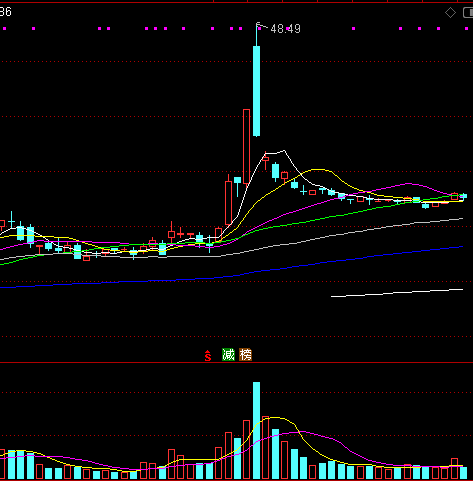Select the tallest cyan candlestick
The width and height of the screenshot is (473, 481).
(x=256, y=91)
